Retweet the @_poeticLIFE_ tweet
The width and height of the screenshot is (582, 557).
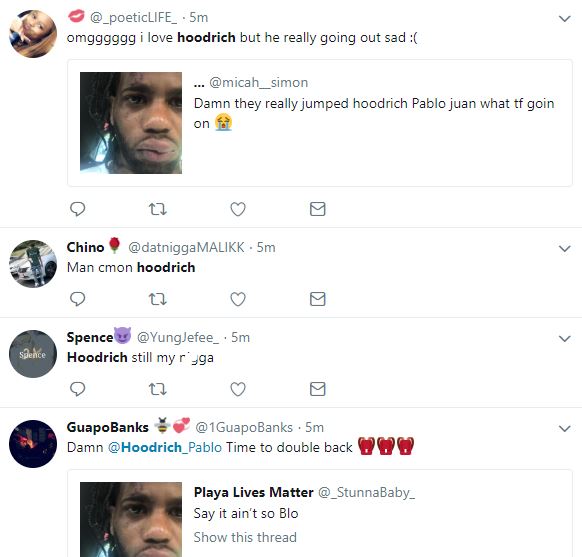(158, 209)
